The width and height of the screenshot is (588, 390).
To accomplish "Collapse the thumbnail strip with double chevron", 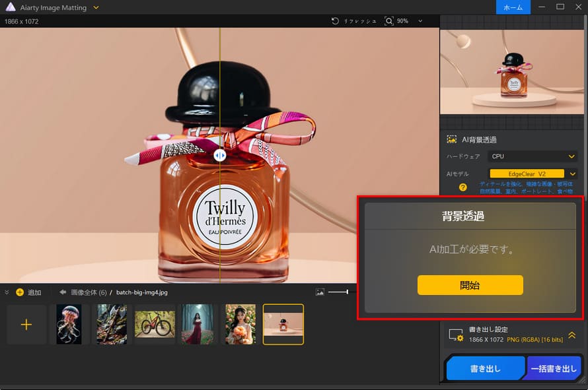I will (x=7, y=292).
